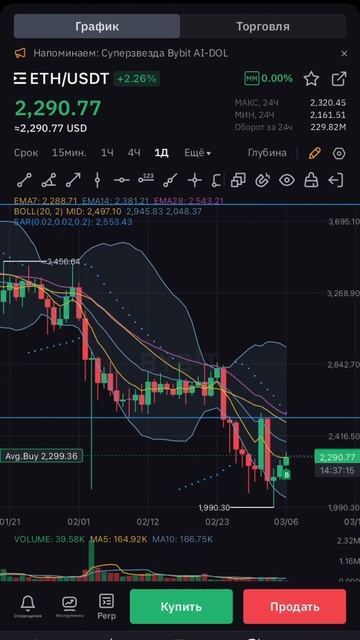Click the VOLUME: 39.58K indicator label
The image size is (360, 640).
(49, 540)
